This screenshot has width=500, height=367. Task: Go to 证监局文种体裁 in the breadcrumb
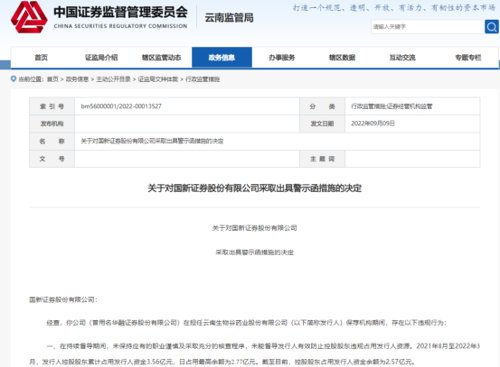click(158, 79)
